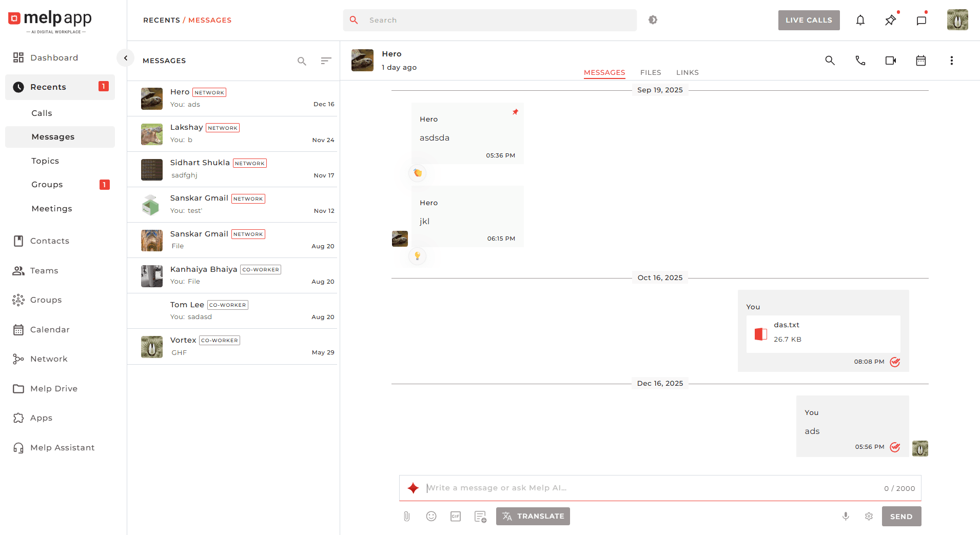The height and width of the screenshot is (535, 980).
Task: Open pinned items from the pin icon
Action: tap(891, 20)
